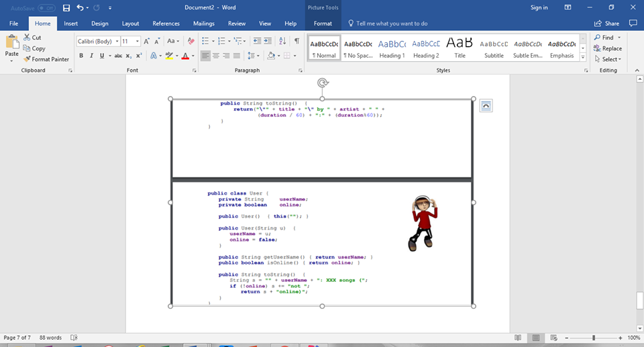Toggle the AutoSave switch
Viewport: 644px width, 347px height.
click(46, 7)
